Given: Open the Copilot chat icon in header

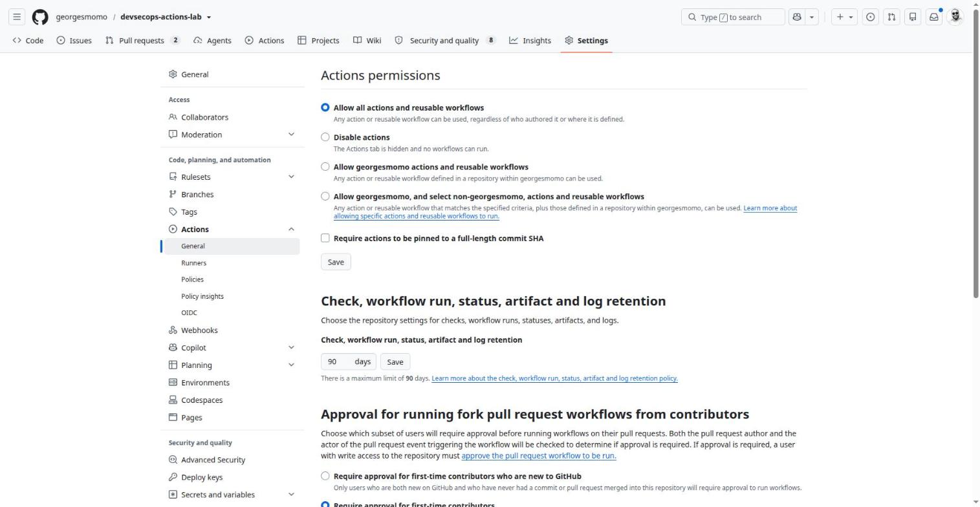Looking at the screenshot, I should point(797,17).
